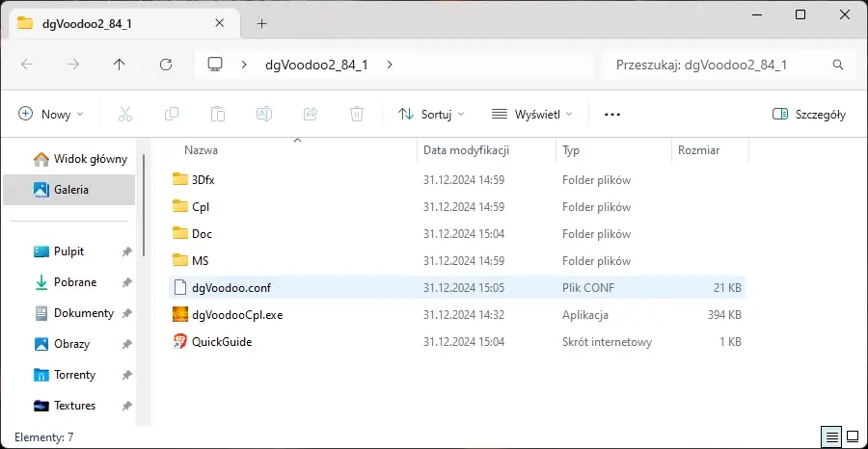Unpin Dokumenty using its pin icon
This screenshot has width=868, height=449.
[x=126, y=313]
